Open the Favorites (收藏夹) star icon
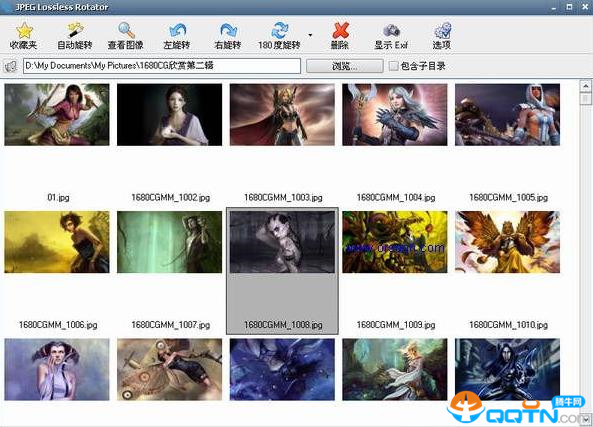The width and height of the screenshot is (593, 427). click(x=24, y=30)
